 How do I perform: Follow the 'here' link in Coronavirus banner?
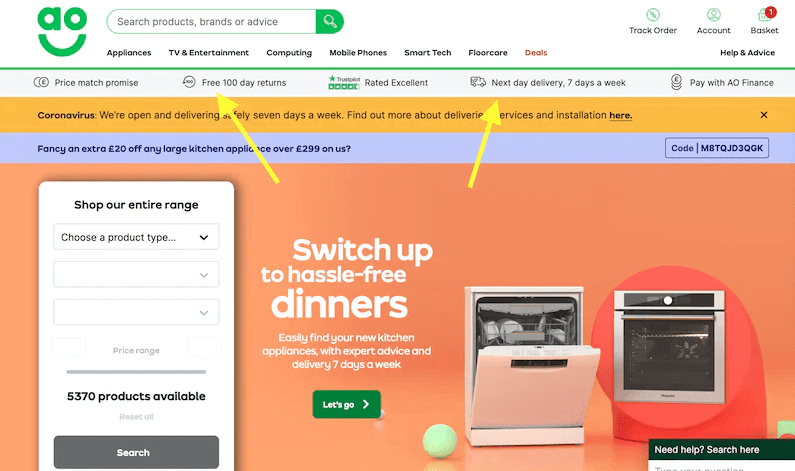621,115
